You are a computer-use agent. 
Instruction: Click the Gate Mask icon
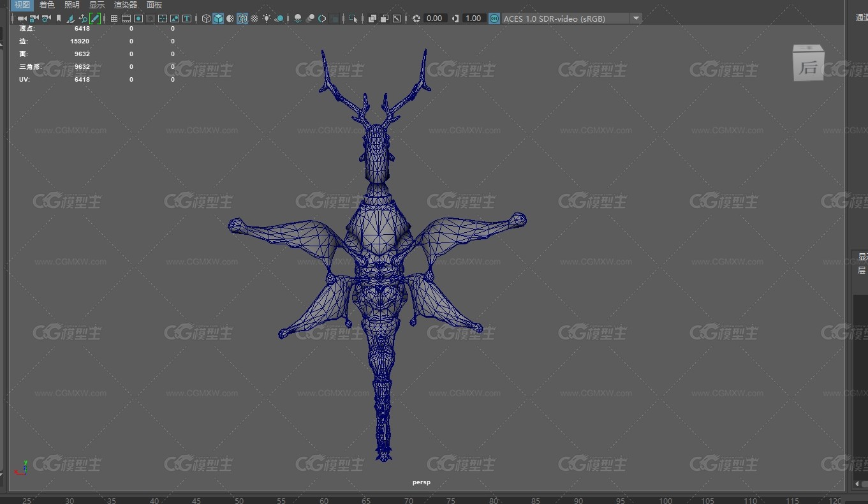[151, 19]
